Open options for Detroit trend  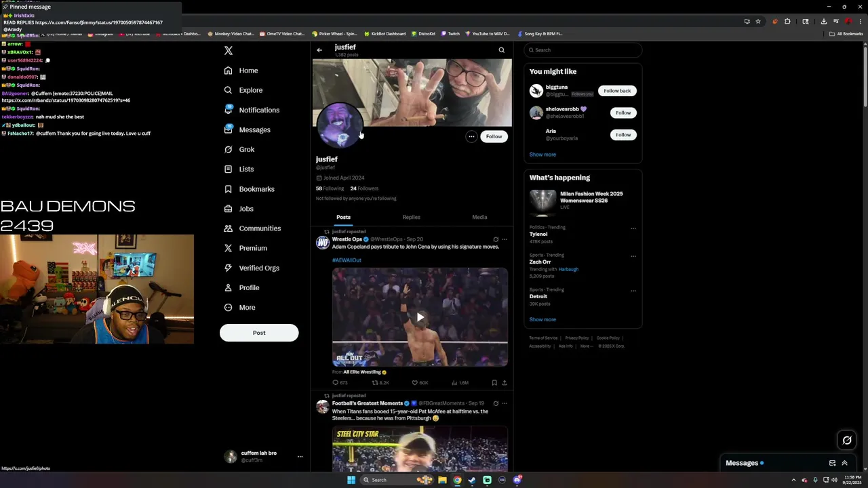[x=633, y=291]
